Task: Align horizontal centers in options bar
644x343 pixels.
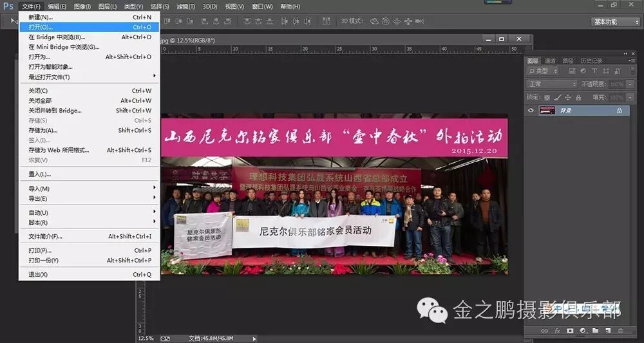Action: tap(216, 21)
